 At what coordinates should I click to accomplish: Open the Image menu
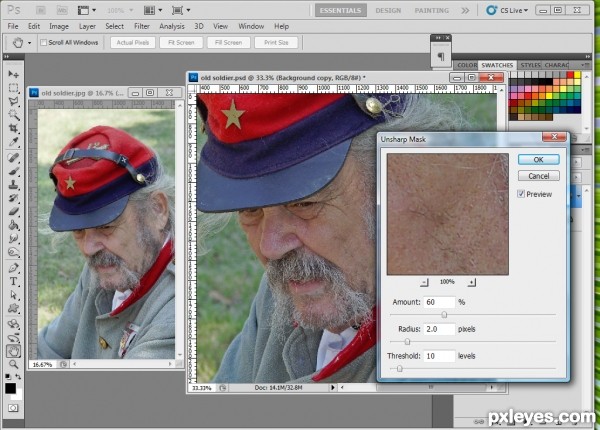(x=59, y=26)
